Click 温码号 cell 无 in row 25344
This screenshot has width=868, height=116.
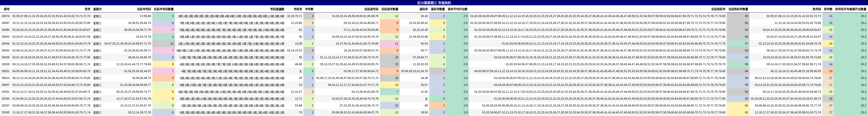pyautogui.click(x=426, y=99)
